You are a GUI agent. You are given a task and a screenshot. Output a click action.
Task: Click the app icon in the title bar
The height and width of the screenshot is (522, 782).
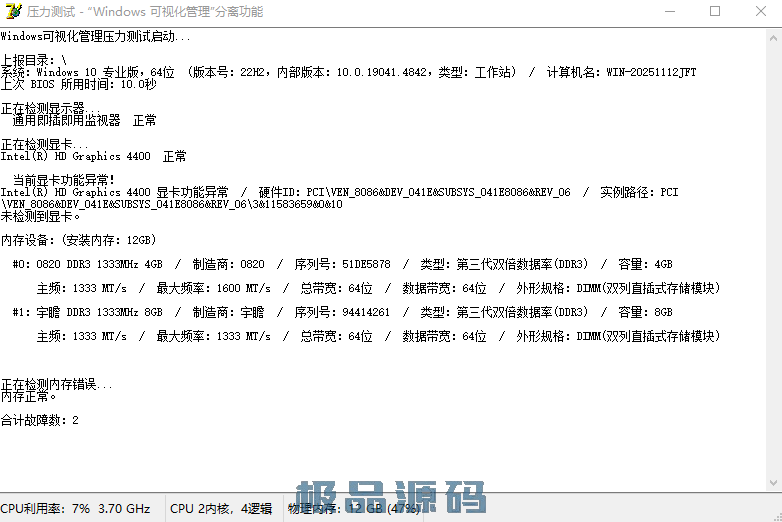12,12
